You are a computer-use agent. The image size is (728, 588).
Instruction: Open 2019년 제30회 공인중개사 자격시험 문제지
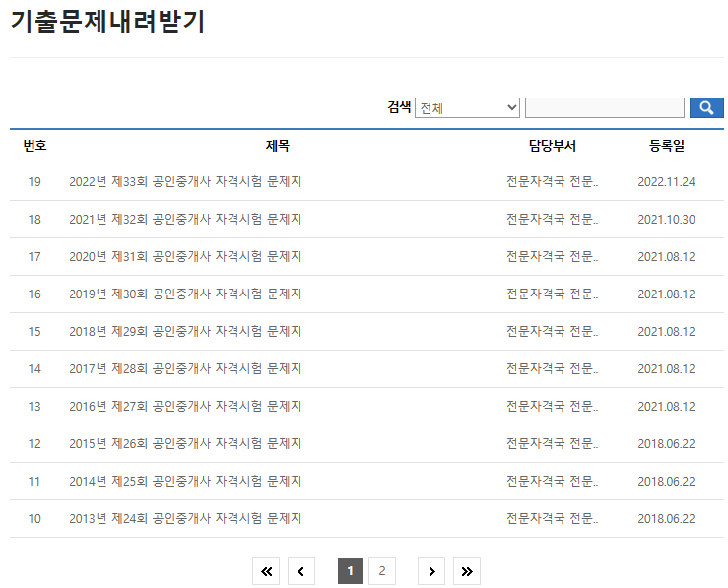pyautogui.click(x=185, y=294)
